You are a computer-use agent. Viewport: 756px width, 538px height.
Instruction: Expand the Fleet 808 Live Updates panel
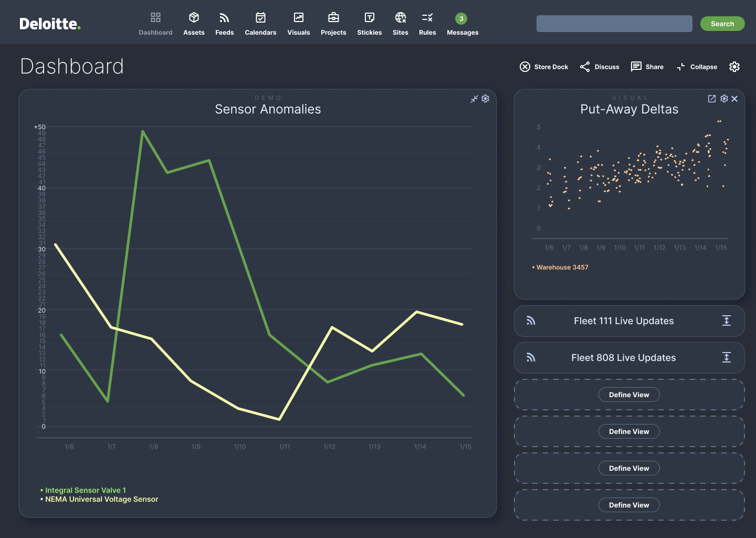[727, 357]
